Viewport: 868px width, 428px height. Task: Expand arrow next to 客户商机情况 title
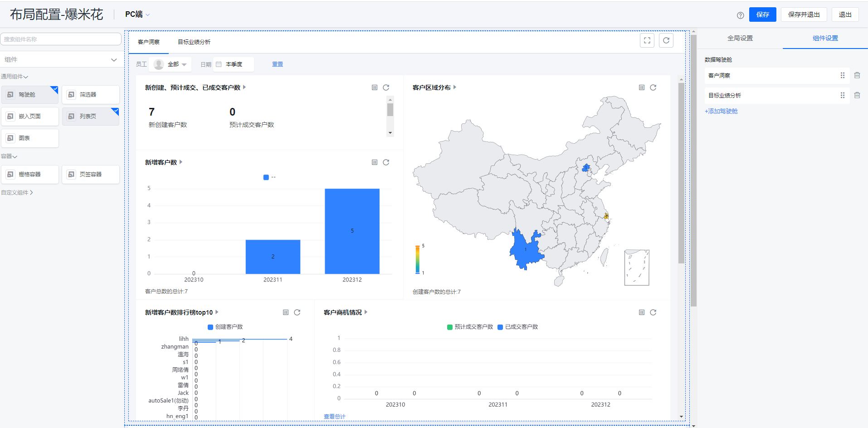click(366, 312)
